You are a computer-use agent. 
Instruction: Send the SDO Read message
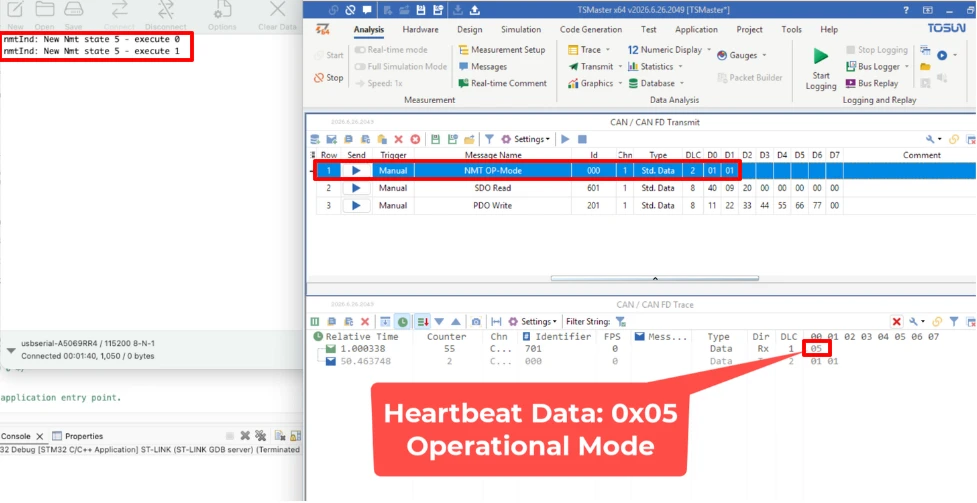[x=356, y=188]
